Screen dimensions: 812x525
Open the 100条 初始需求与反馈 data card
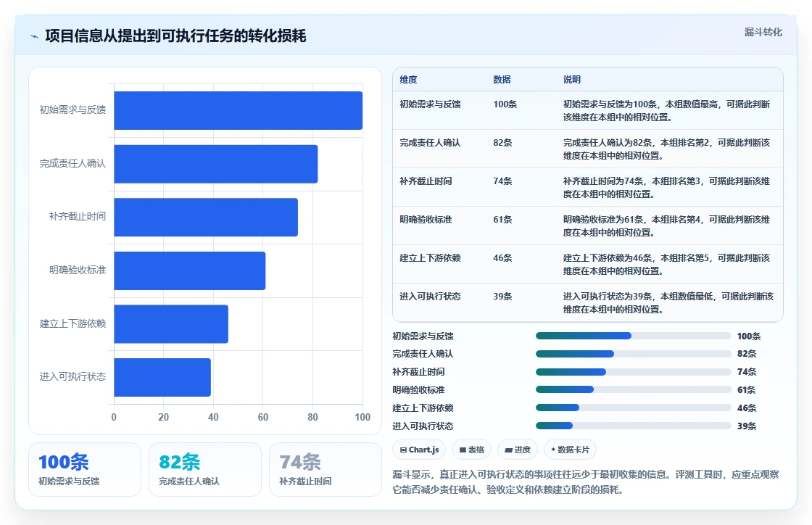85,470
